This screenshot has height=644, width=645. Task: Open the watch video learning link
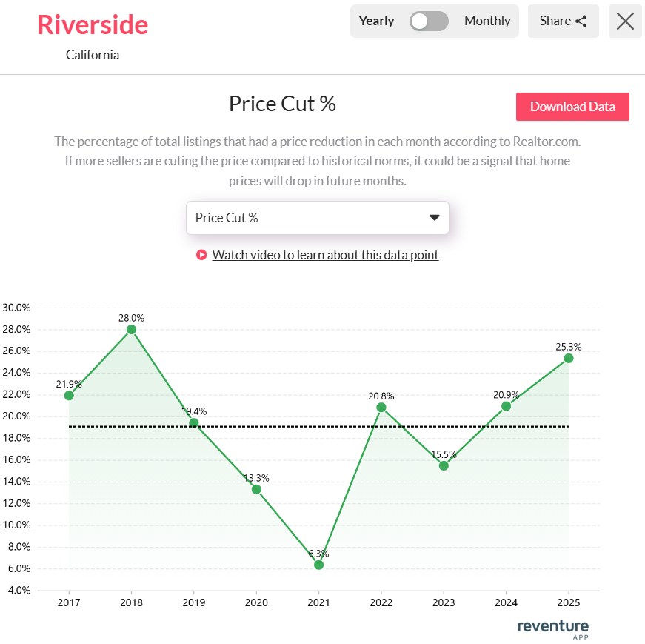(325, 255)
